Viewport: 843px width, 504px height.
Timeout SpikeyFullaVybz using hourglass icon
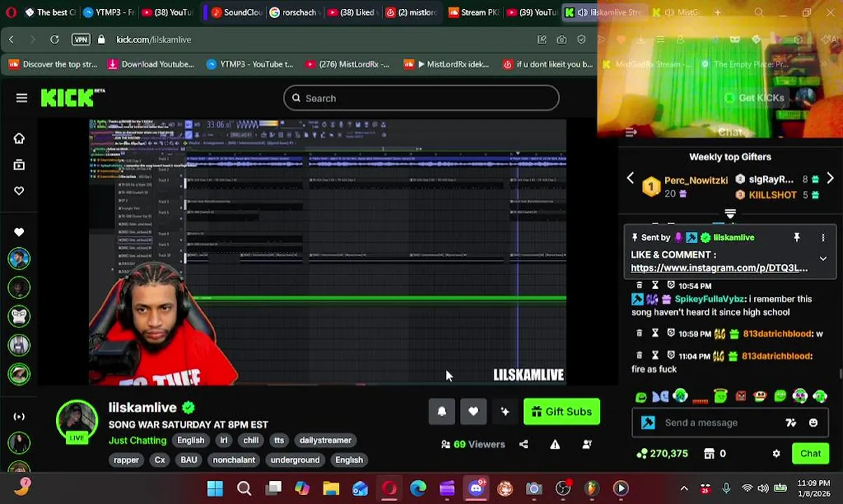click(x=655, y=286)
